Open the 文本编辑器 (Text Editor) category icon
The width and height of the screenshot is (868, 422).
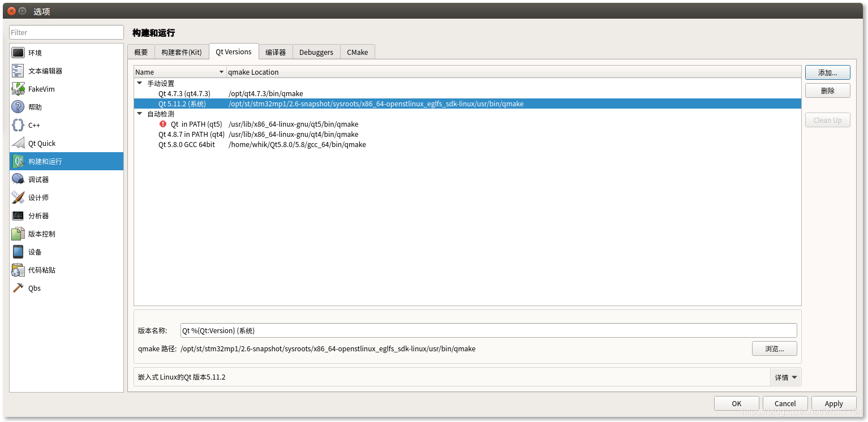pos(18,71)
